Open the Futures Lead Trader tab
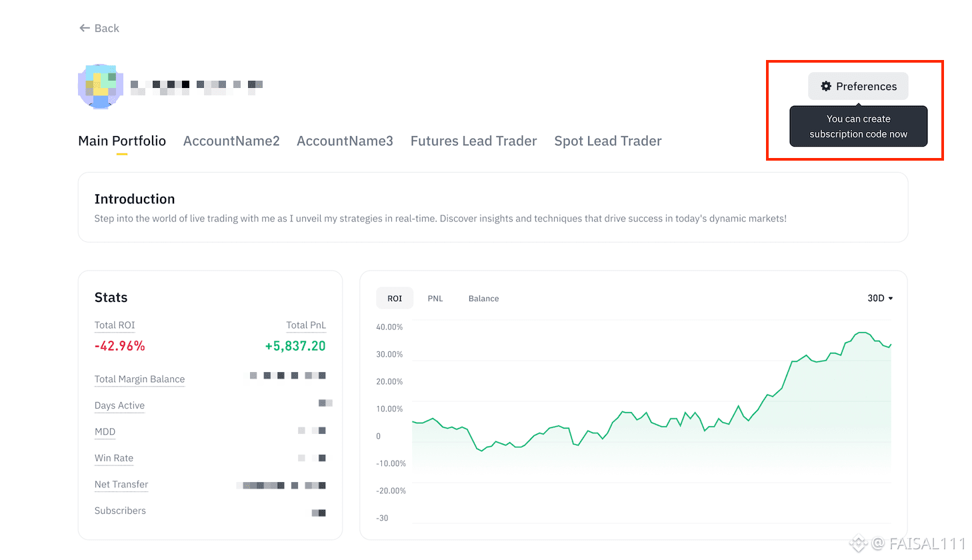Image resolution: width=972 pixels, height=560 pixels. [x=473, y=141]
